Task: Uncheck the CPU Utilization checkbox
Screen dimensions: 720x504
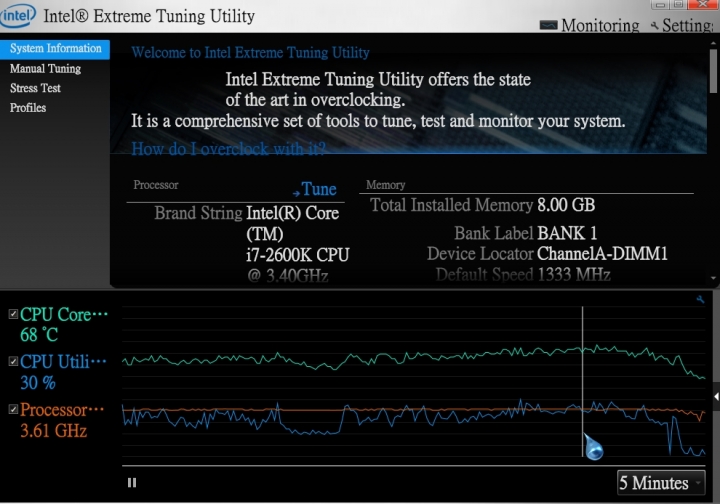Action: point(13,361)
